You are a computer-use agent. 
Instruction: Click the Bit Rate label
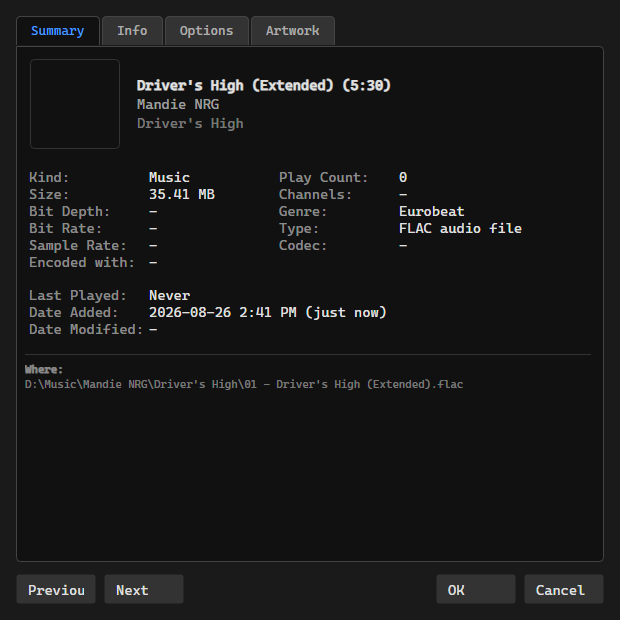66,228
